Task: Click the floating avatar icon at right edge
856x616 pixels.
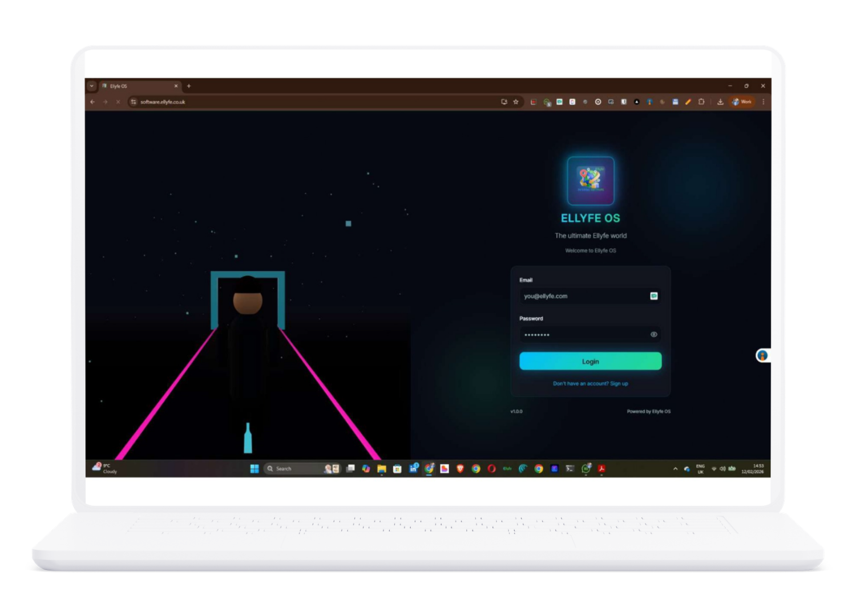Action: point(762,355)
